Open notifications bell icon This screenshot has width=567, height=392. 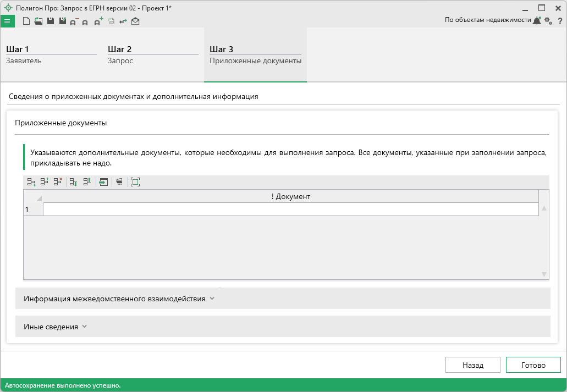pos(537,21)
